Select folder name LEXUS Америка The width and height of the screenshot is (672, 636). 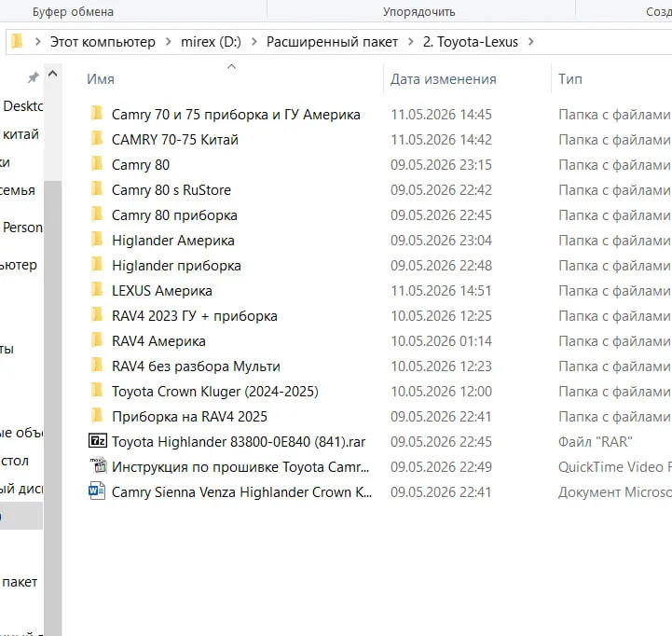[162, 291]
